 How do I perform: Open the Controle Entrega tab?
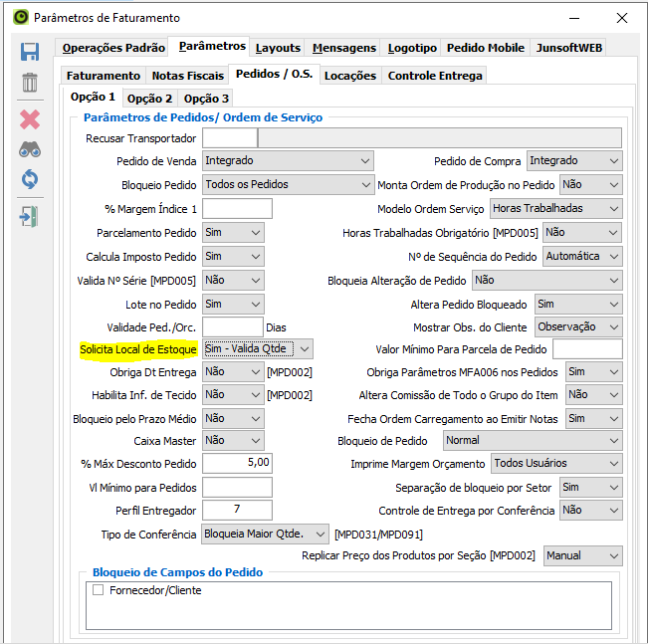pyautogui.click(x=435, y=76)
